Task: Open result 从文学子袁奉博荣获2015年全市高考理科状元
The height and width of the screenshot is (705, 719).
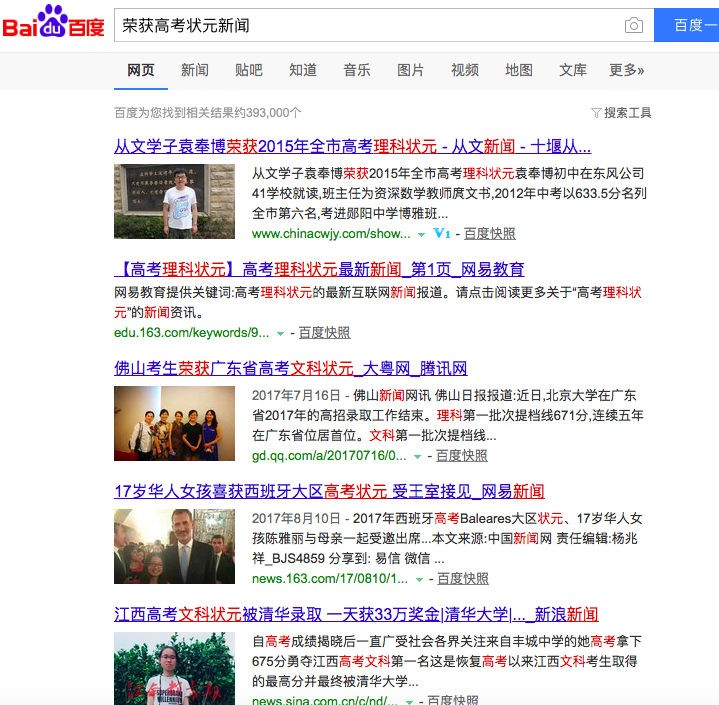Action: tap(353, 146)
